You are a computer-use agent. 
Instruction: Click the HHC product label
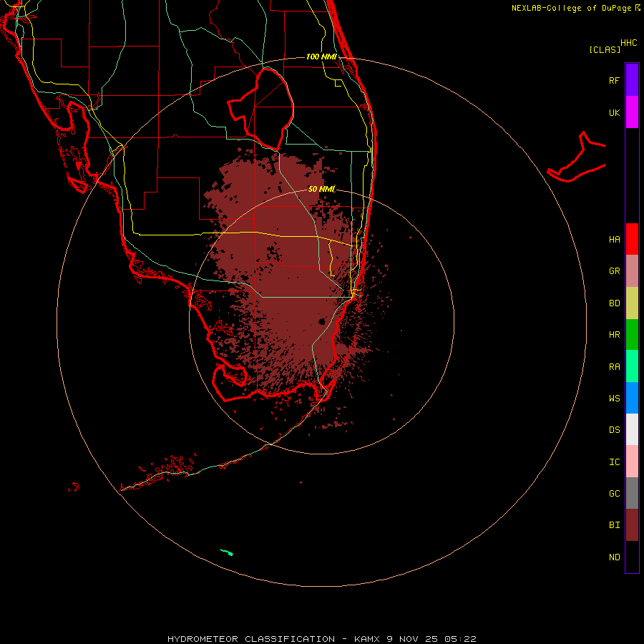(628, 43)
